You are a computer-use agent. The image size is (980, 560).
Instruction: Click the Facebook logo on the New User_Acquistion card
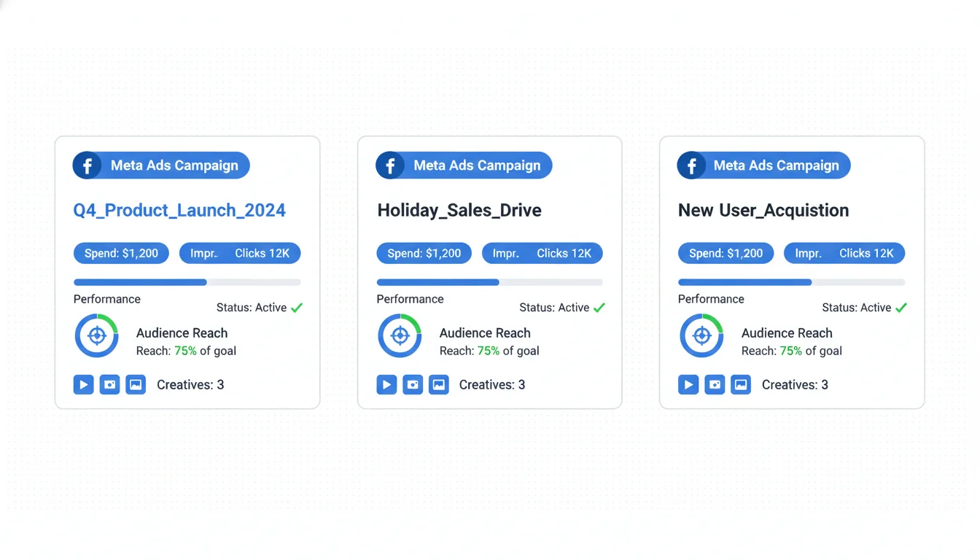(x=691, y=166)
